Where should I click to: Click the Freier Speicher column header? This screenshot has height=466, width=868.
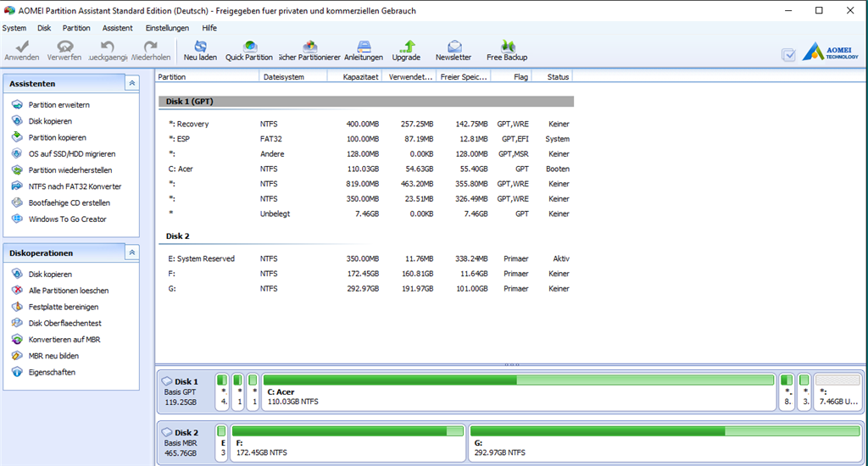coord(464,77)
